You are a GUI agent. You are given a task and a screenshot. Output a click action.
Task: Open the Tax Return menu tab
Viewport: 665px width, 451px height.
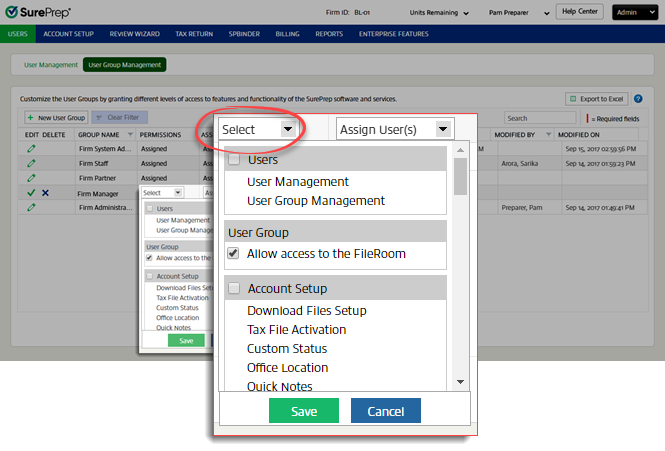click(194, 33)
